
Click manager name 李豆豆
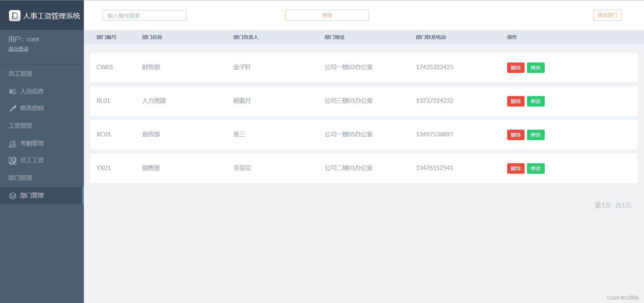(242, 168)
